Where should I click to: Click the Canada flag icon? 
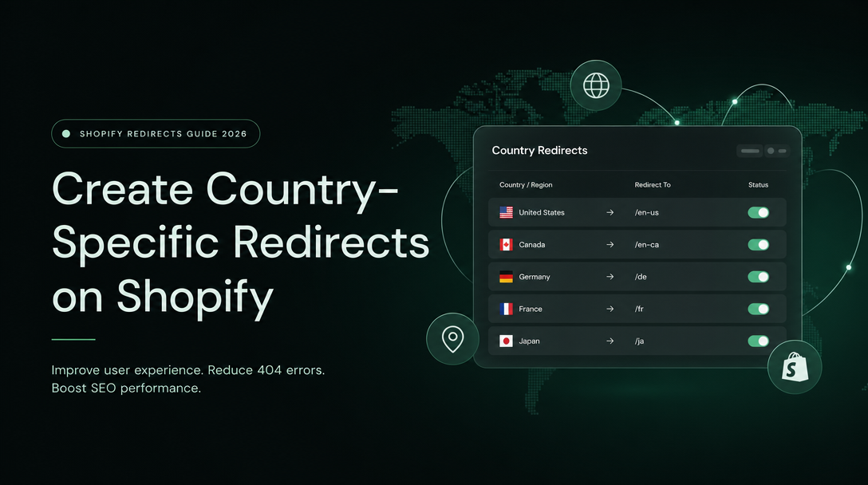(x=506, y=245)
